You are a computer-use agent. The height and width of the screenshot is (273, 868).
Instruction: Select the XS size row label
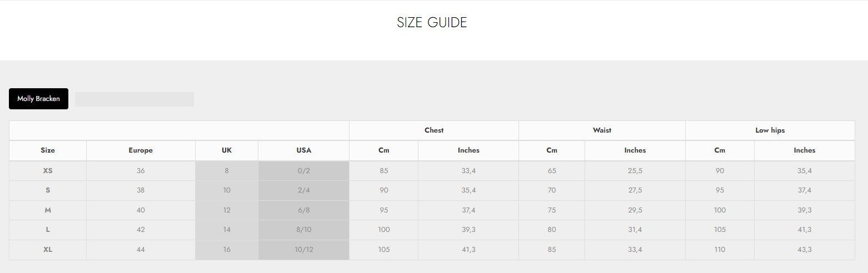point(48,171)
